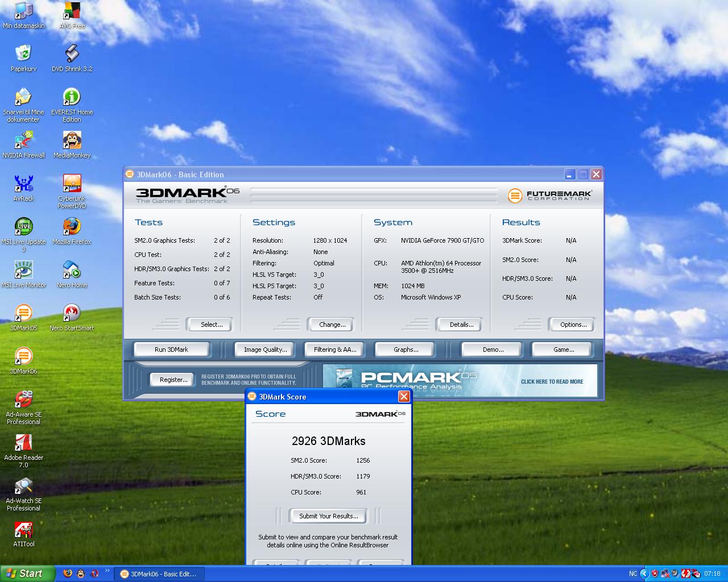Launch DVD Shrink 3.2 shortcut
728x582 pixels.
[72, 57]
